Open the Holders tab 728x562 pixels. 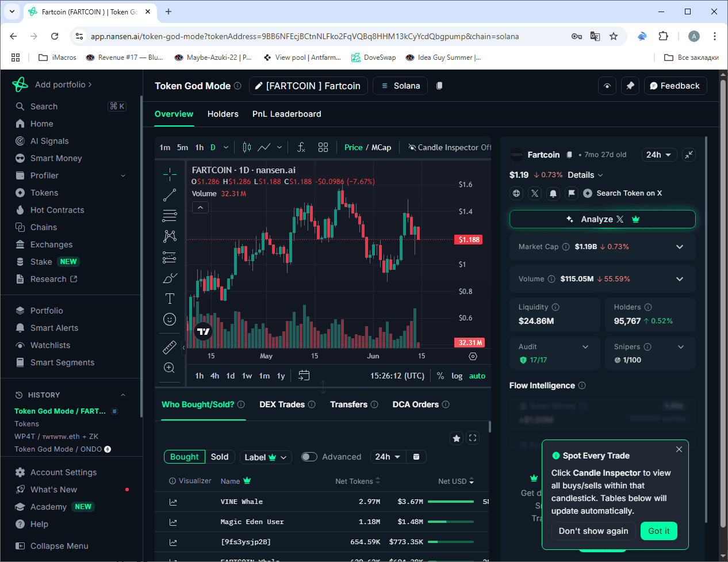(223, 114)
